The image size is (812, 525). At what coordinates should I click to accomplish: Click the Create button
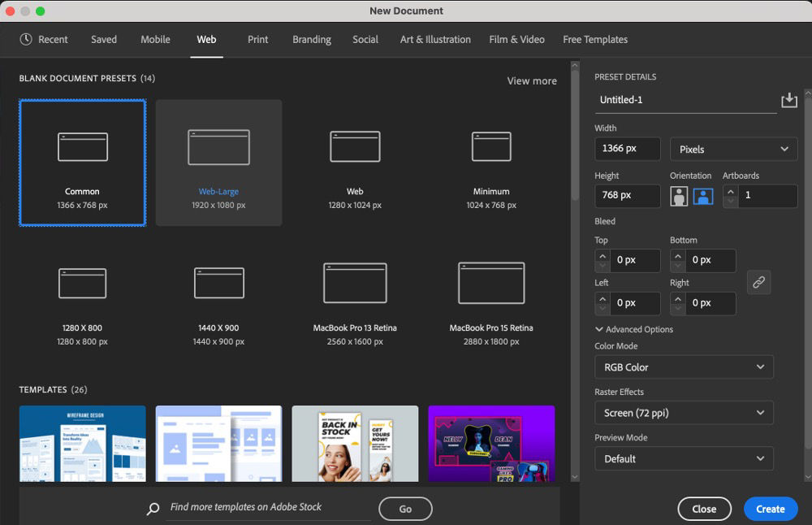770,508
